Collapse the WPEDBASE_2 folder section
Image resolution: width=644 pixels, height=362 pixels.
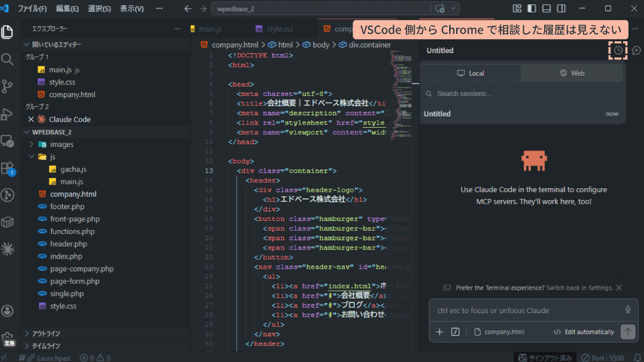(x=52, y=132)
